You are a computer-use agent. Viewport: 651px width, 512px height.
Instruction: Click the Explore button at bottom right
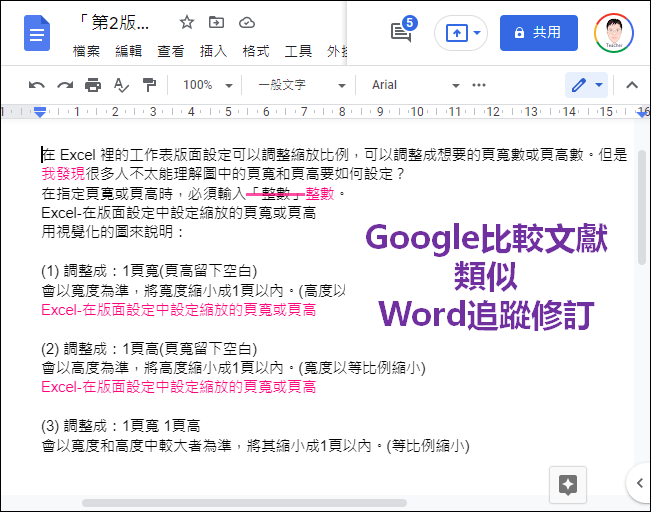(568, 485)
